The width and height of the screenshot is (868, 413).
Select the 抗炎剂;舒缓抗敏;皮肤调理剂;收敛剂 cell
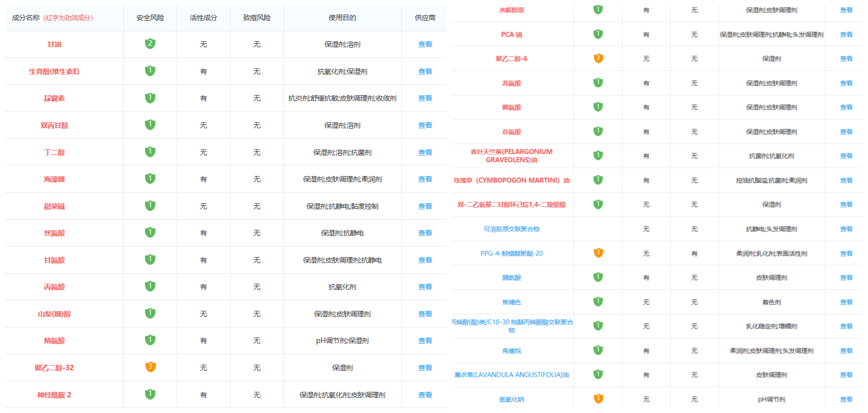342,98
